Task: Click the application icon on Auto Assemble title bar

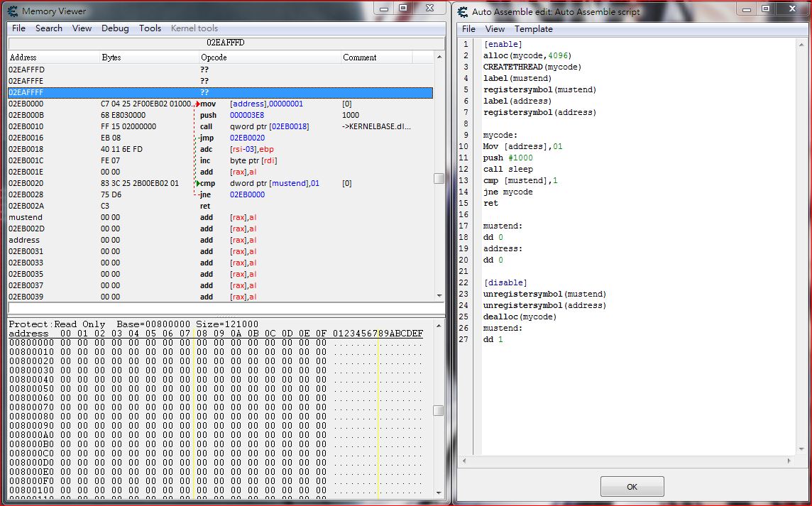Action: point(462,11)
